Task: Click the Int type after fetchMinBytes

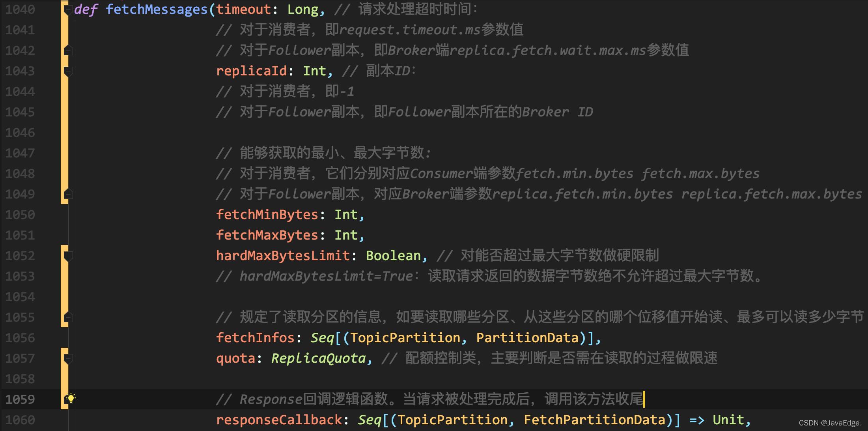Action: pos(346,215)
